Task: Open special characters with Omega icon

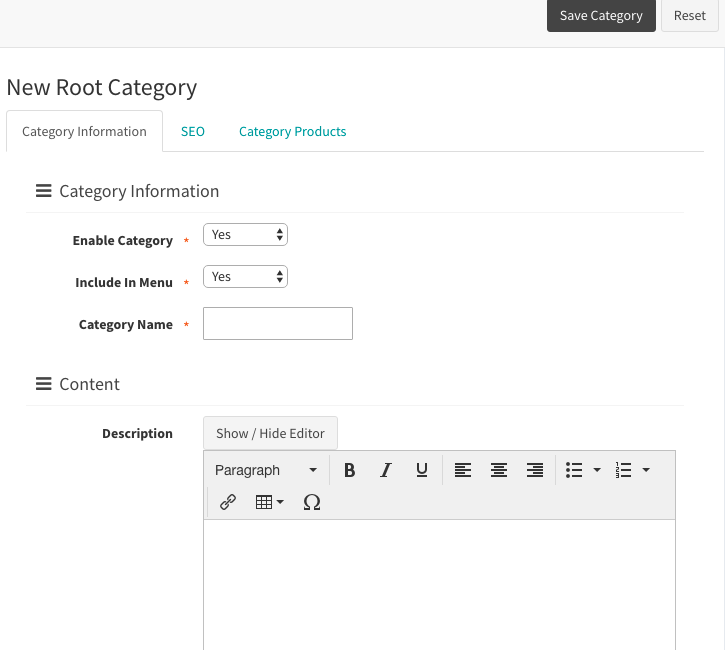Action: click(x=312, y=502)
